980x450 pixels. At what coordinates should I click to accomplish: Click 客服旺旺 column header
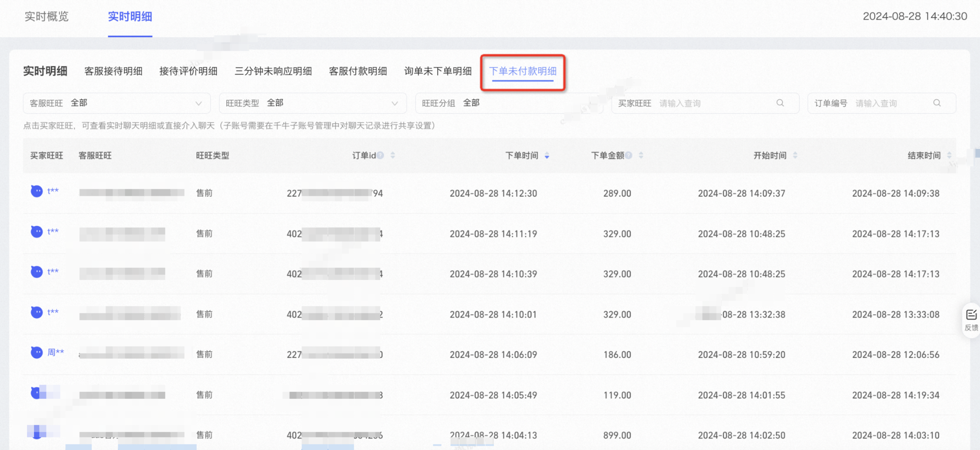click(x=95, y=156)
